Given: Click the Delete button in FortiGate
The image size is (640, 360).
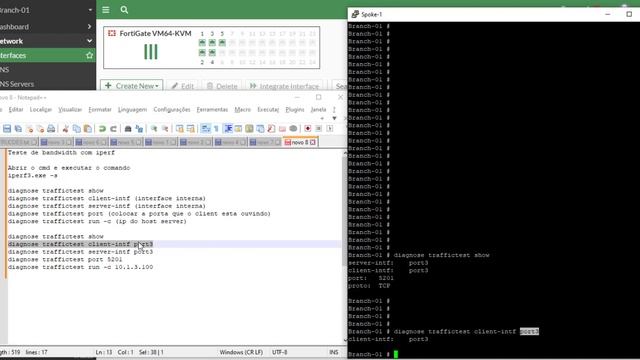Looking at the screenshot, I should point(222,86).
